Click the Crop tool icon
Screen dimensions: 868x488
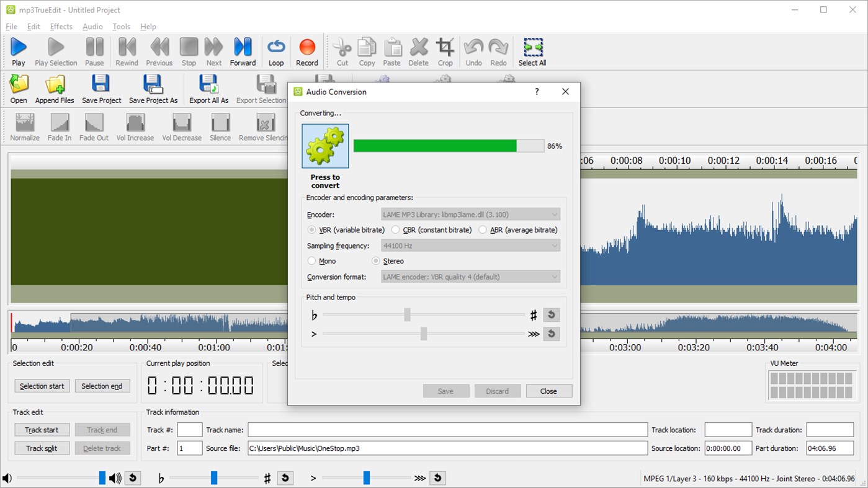[x=445, y=51]
